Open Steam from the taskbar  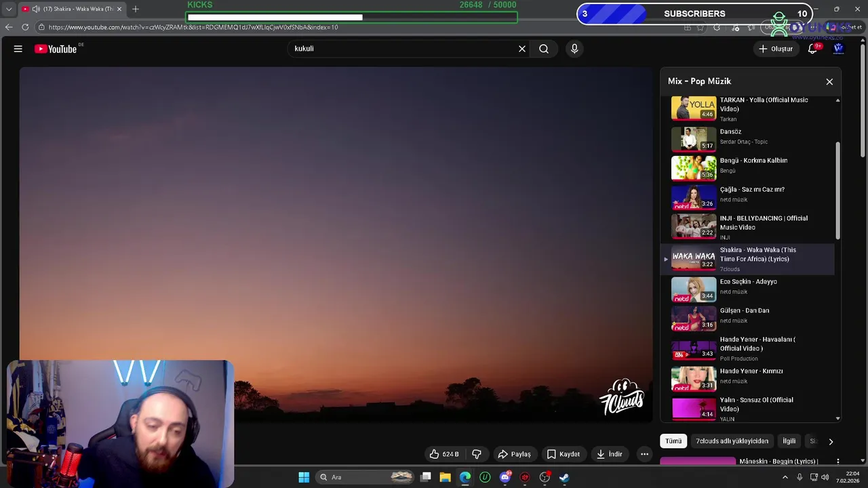click(564, 477)
